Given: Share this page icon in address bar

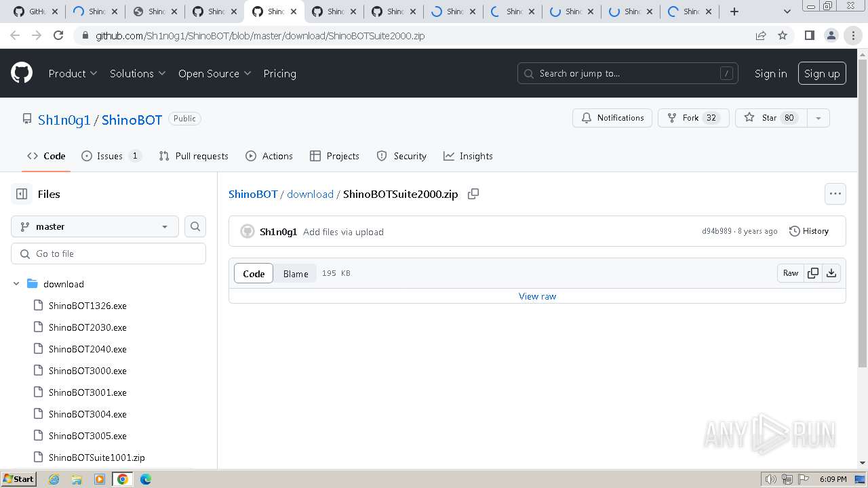Looking at the screenshot, I should [761, 35].
